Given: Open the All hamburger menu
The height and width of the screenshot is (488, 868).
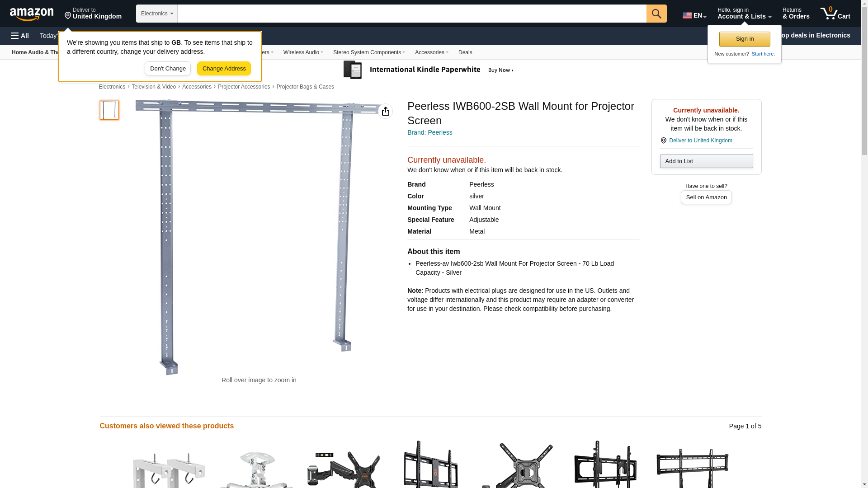Looking at the screenshot, I should coord(20,36).
